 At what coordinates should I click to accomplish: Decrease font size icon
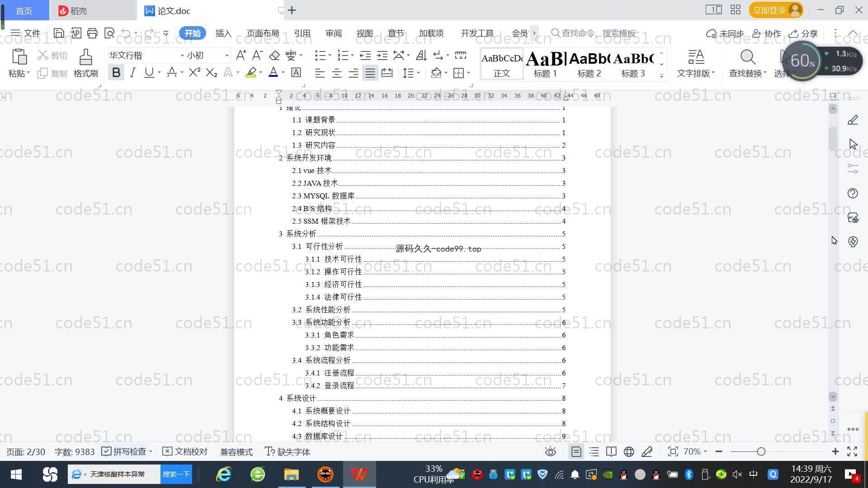257,55
